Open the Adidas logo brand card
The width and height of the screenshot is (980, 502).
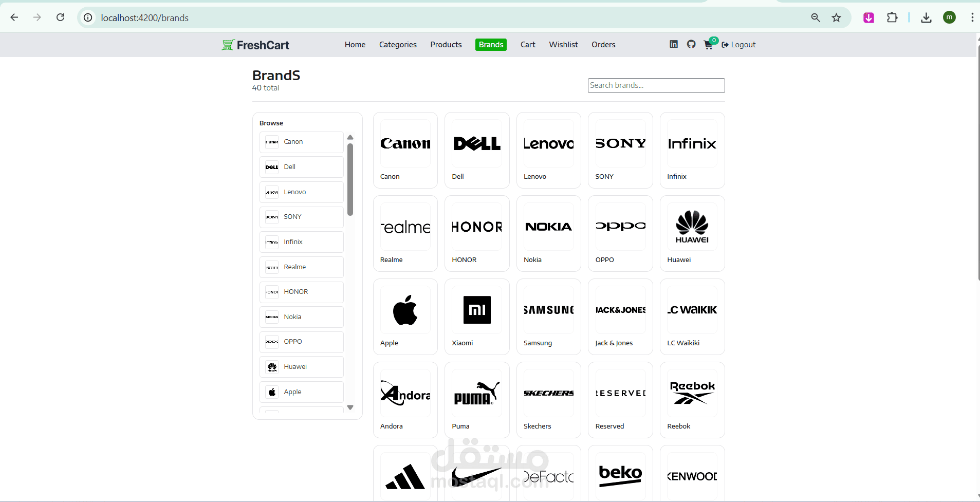(405, 474)
